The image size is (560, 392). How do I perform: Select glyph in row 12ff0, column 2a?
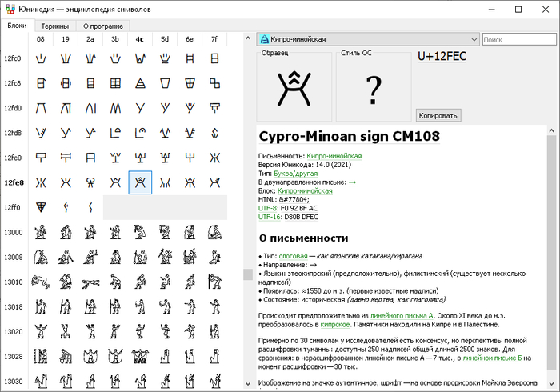pos(90,207)
